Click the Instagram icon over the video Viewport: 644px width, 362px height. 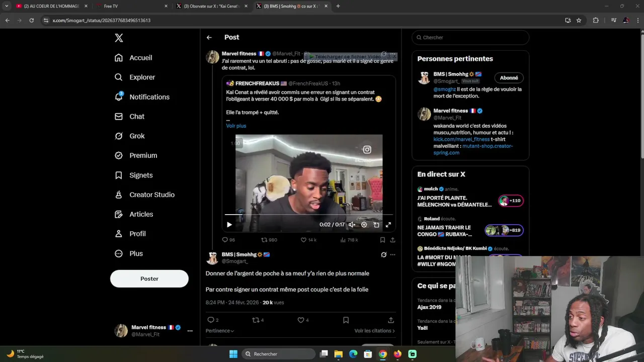pos(367,149)
